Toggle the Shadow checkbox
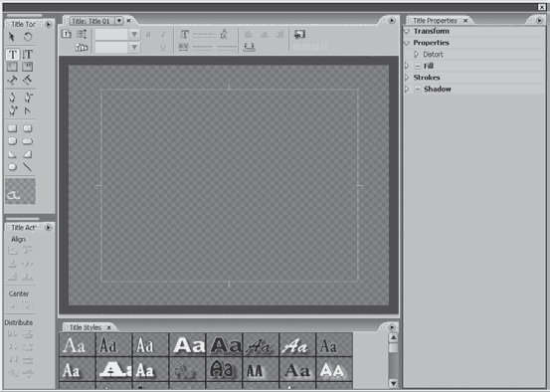Image resolution: width=550 pixels, height=392 pixels. [418, 90]
